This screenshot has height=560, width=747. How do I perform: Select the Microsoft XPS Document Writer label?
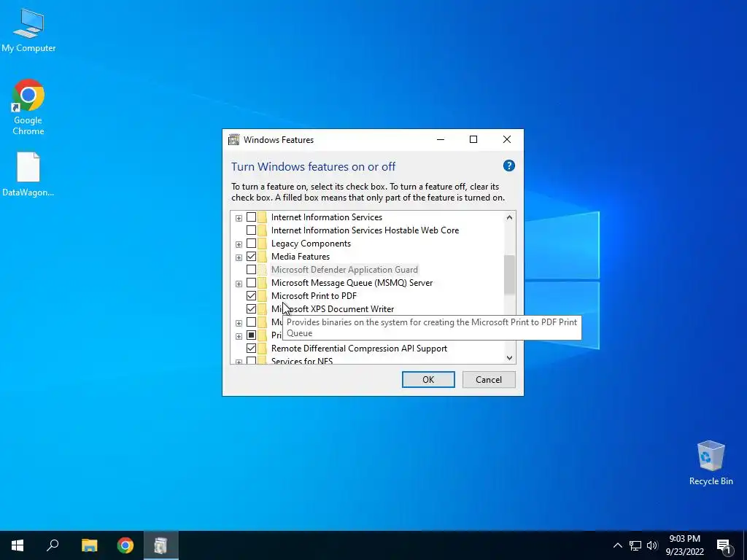[333, 309]
